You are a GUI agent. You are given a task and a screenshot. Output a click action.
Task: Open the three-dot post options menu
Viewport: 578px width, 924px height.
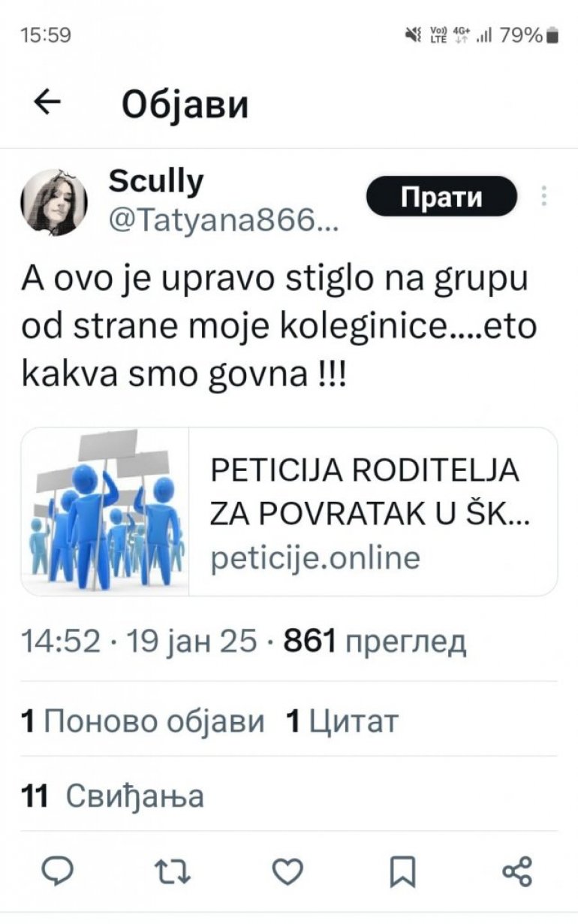tap(544, 195)
